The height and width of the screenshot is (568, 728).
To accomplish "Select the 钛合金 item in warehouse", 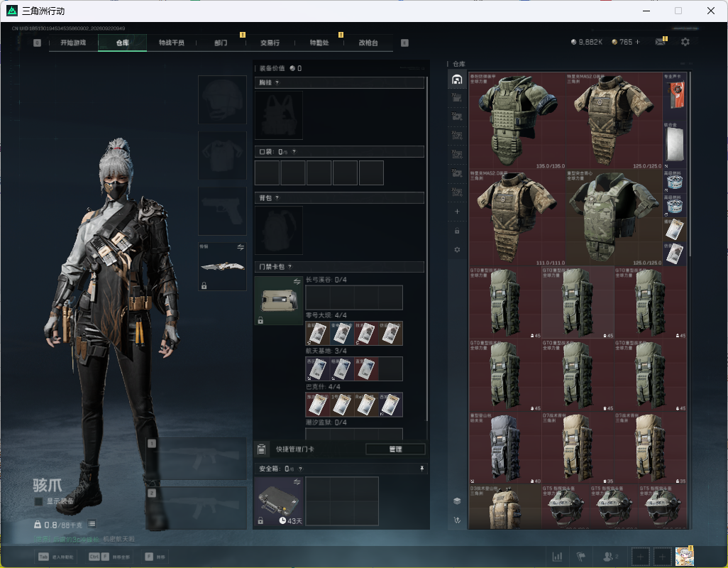I will 675,145.
